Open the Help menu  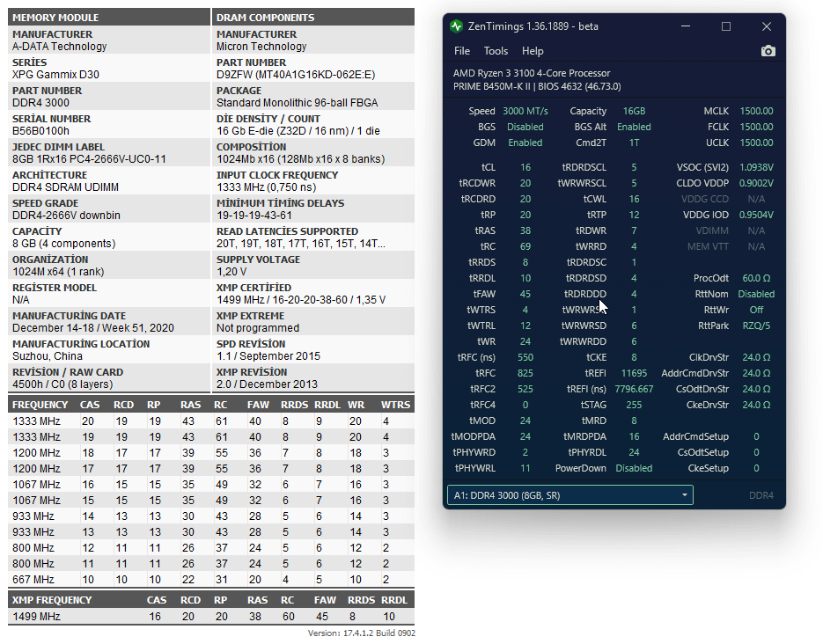[533, 51]
